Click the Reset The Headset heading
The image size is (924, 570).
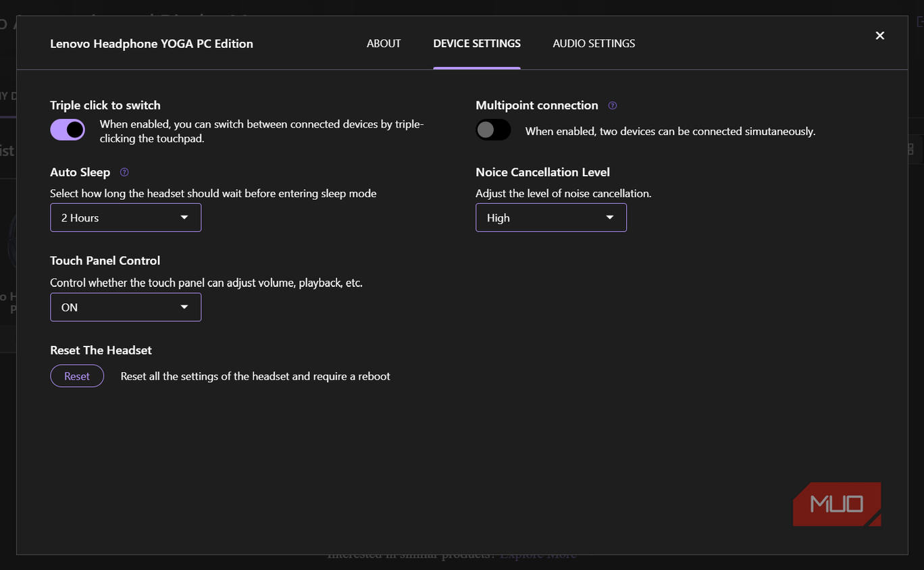tap(101, 350)
